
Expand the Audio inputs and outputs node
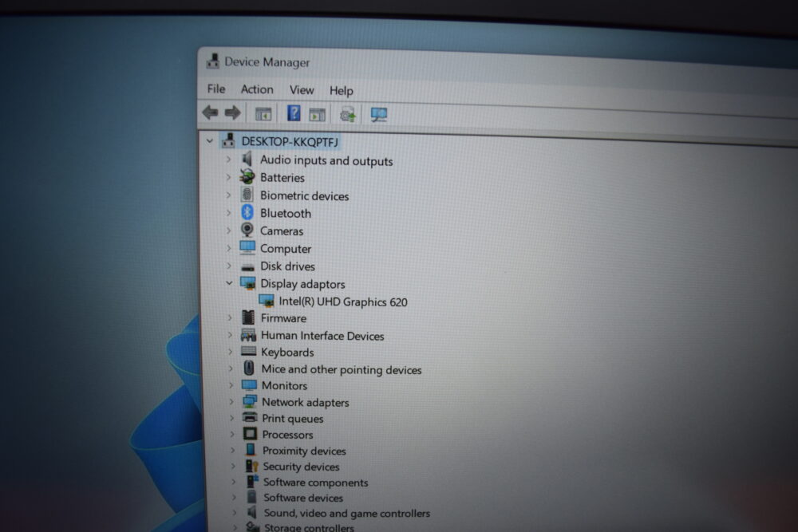[228, 160]
